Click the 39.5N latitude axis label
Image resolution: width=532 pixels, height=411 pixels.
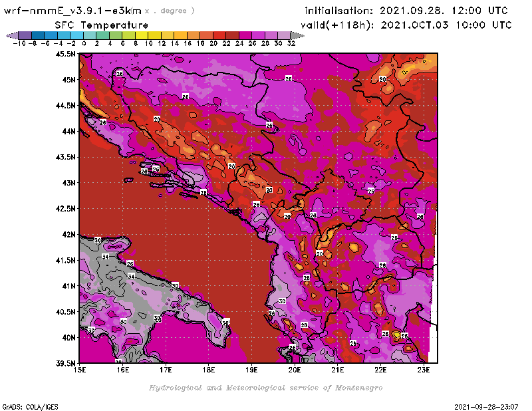coord(65,363)
